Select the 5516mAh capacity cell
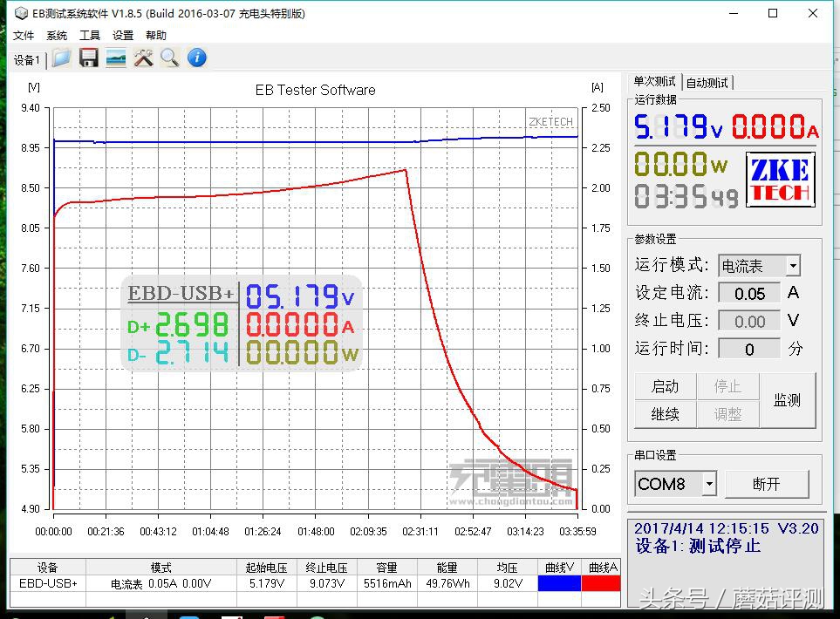Screen dimensions: 840x619 click(386, 583)
